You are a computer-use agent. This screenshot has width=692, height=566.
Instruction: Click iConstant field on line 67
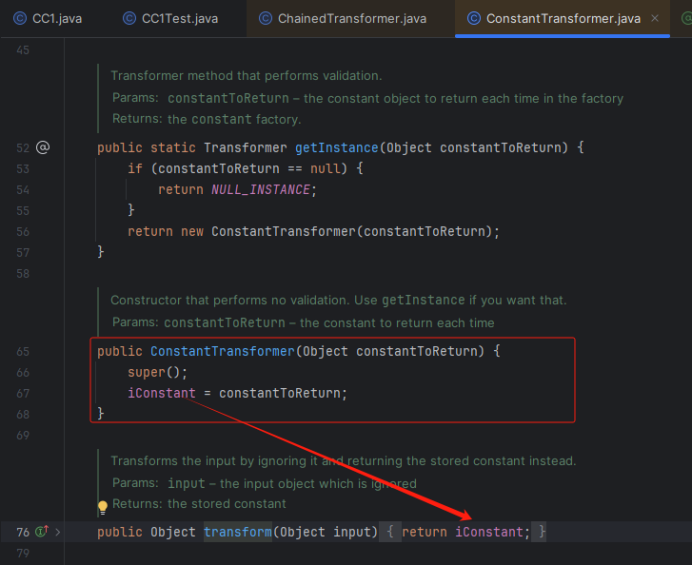[x=161, y=393]
